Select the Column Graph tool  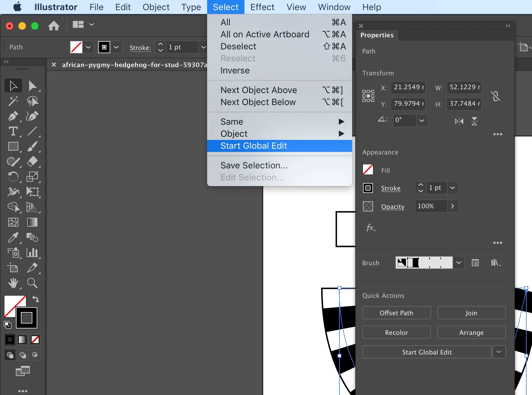tap(32, 253)
